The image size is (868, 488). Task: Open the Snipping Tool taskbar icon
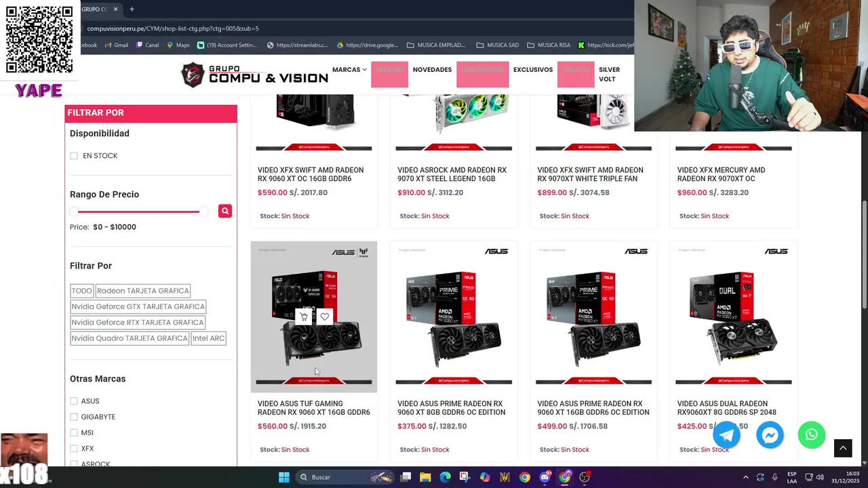[x=465, y=477]
